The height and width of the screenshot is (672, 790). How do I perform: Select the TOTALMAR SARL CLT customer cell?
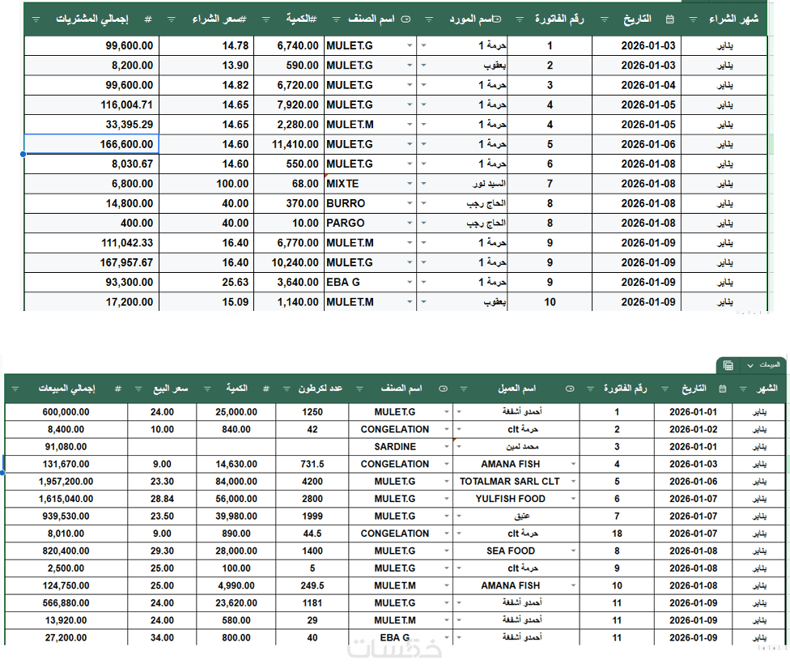tap(510, 481)
